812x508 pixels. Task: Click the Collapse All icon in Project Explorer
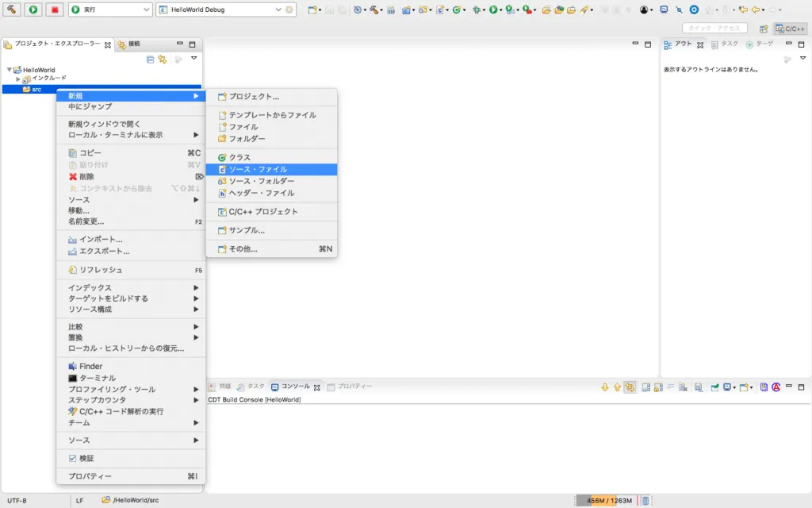pyautogui.click(x=150, y=60)
